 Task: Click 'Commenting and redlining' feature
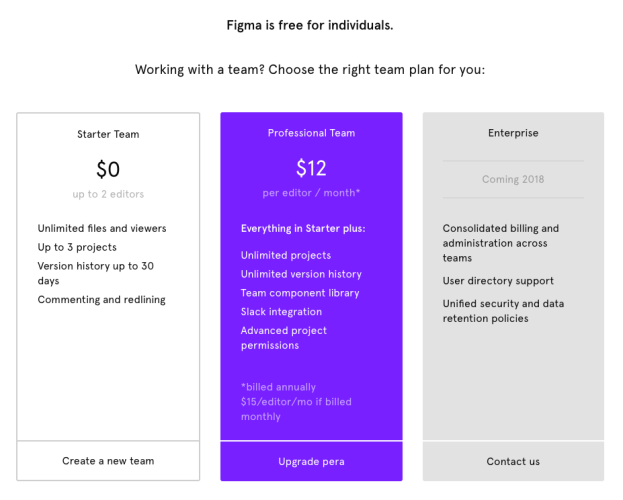pos(102,300)
